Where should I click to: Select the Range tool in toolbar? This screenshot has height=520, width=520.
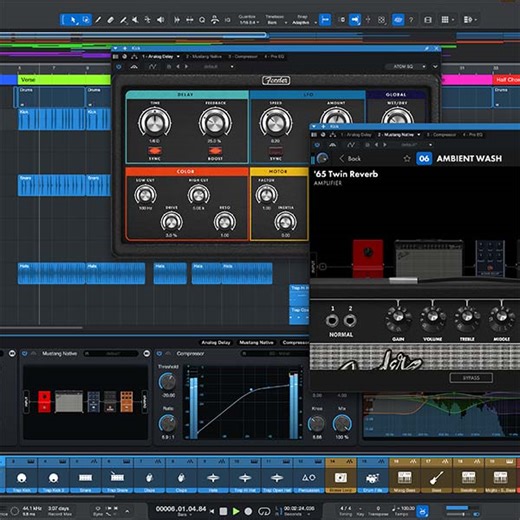click(x=86, y=20)
